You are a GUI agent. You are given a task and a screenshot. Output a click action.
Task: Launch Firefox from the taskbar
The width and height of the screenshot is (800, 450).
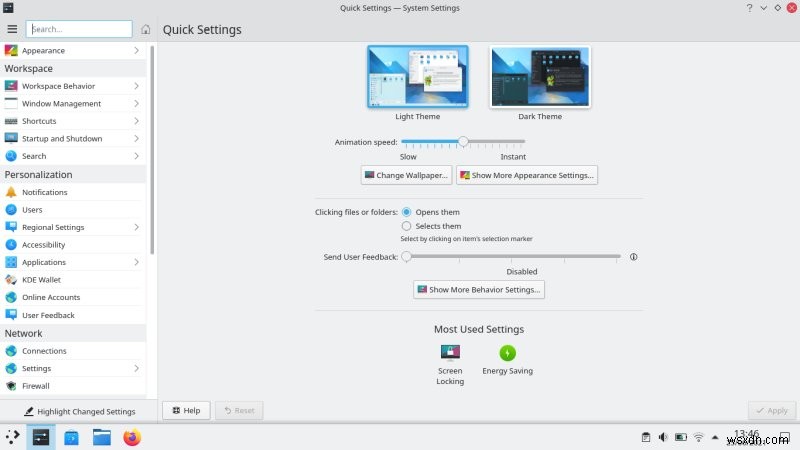132,437
